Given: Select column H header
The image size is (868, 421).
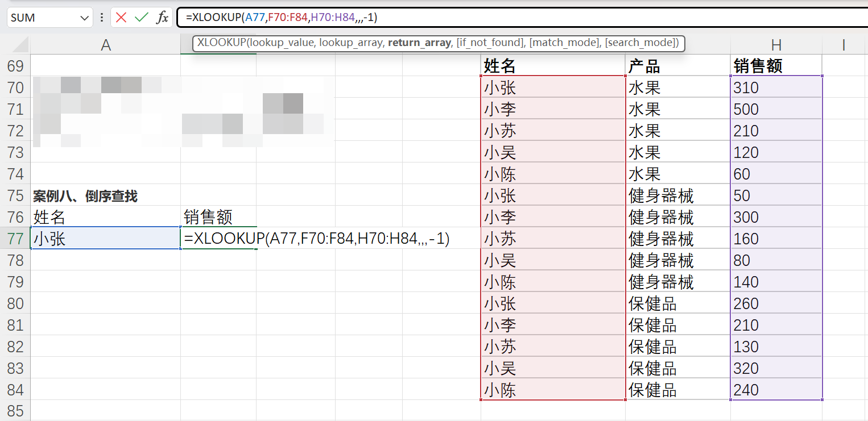Looking at the screenshot, I should (x=776, y=44).
